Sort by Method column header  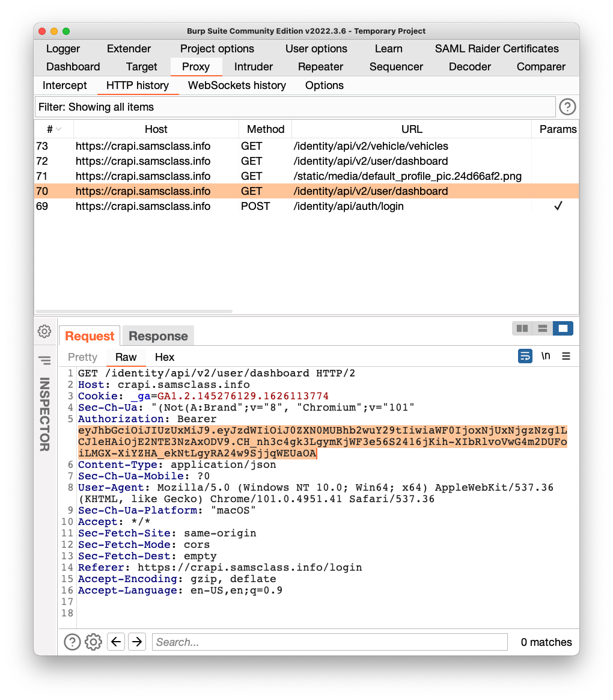266,129
